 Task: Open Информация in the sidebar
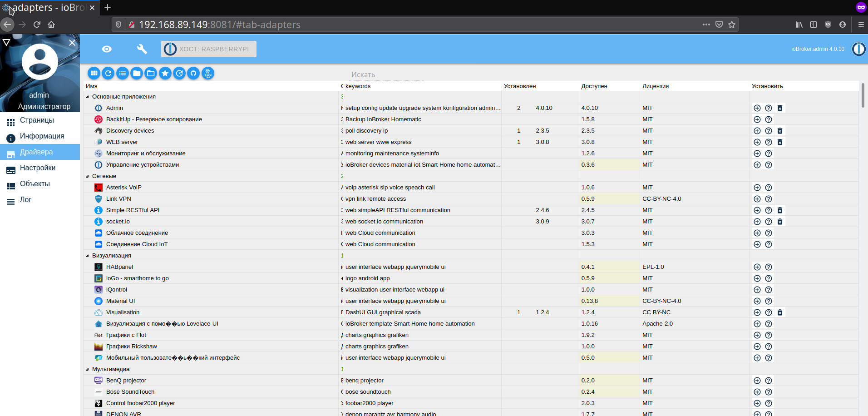[x=40, y=136]
